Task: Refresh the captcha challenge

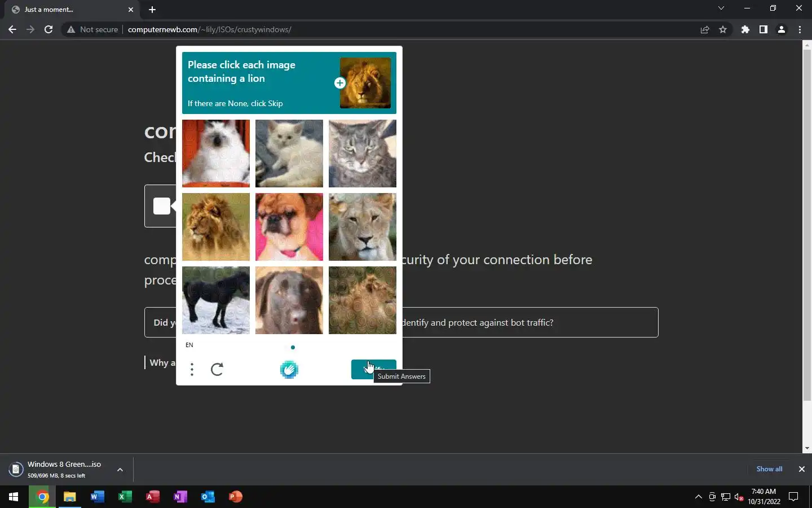Action: coord(217,370)
